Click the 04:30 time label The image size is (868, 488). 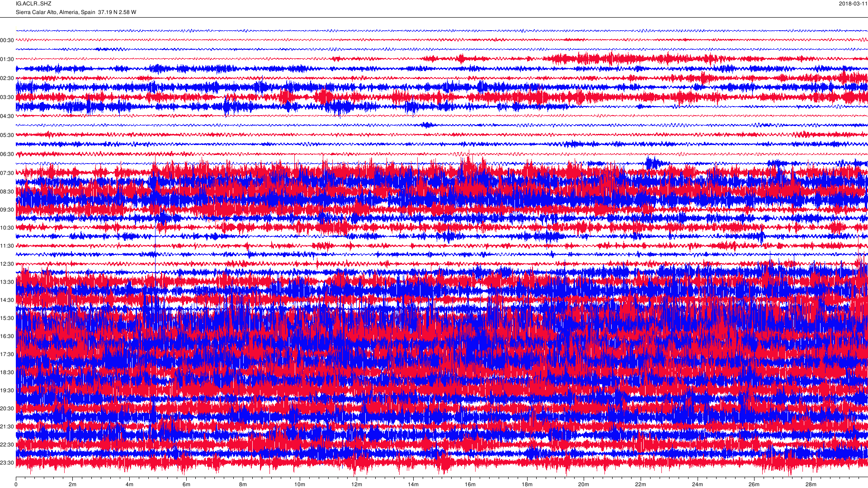point(7,116)
